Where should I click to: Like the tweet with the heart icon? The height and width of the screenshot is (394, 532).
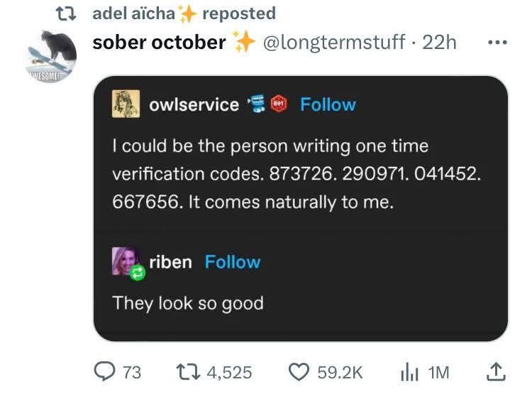(299, 372)
